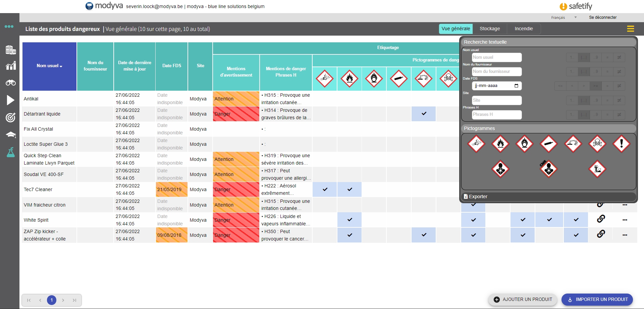This screenshot has height=309, width=644.
Task: Filter by skull pictogram in Pictogrammes panel
Action: point(597,144)
